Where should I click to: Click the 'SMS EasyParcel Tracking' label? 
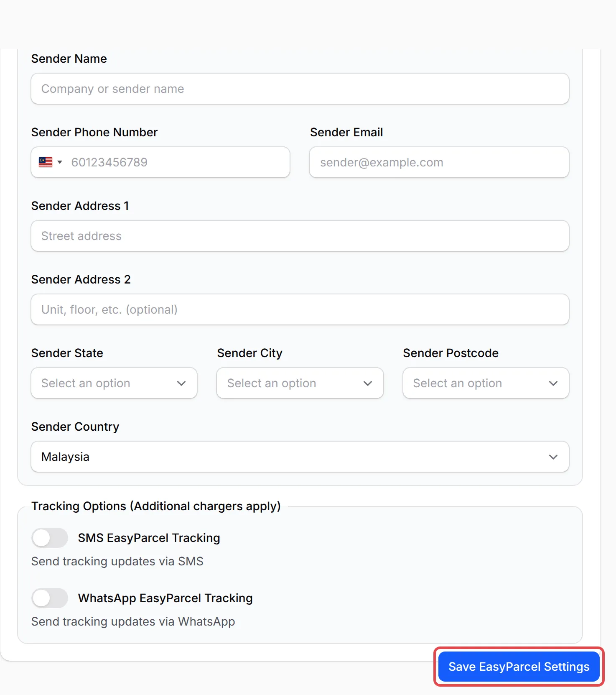[149, 538]
